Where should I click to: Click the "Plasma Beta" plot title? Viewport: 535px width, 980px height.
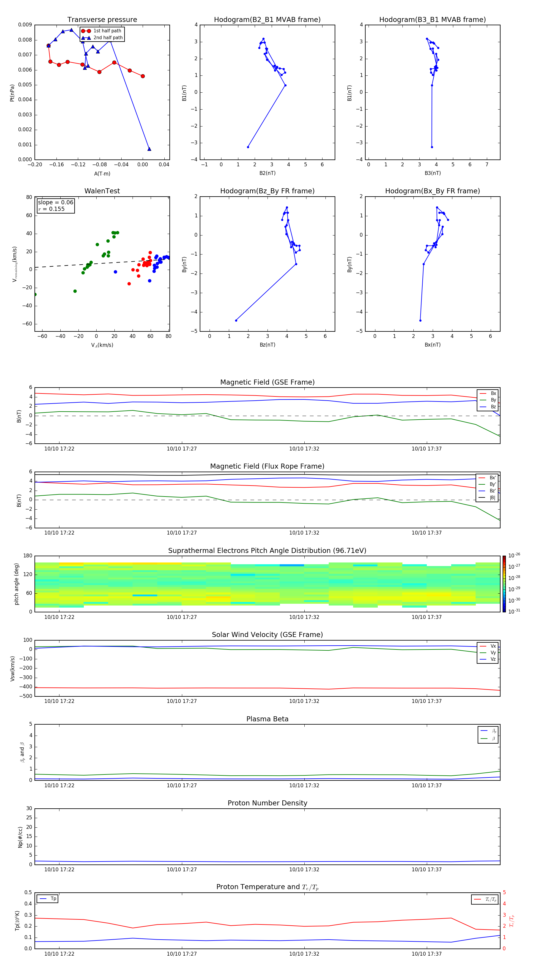coord(267,719)
